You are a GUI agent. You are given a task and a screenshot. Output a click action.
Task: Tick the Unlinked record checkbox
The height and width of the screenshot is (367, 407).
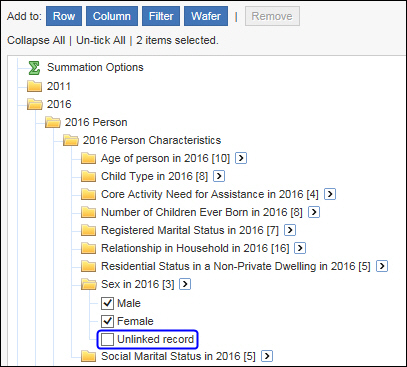click(x=107, y=339)
